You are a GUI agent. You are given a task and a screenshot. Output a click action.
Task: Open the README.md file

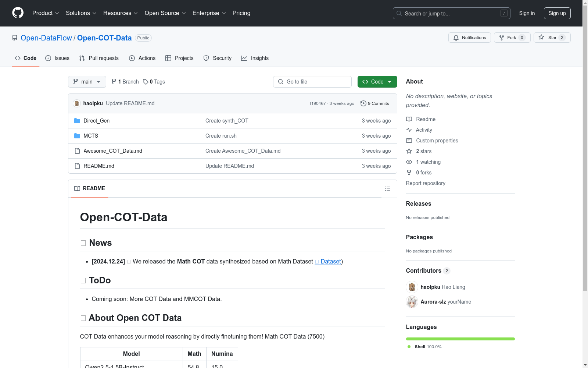[x=99, y=166]
